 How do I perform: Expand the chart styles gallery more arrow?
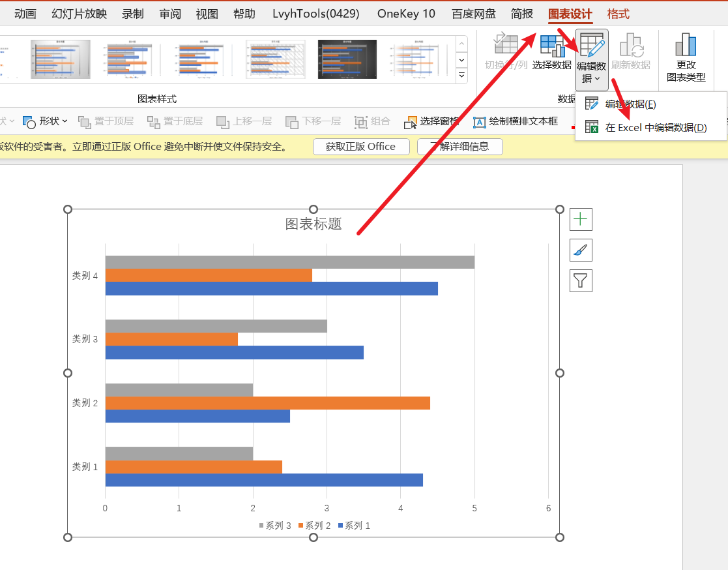click(462, 75)
